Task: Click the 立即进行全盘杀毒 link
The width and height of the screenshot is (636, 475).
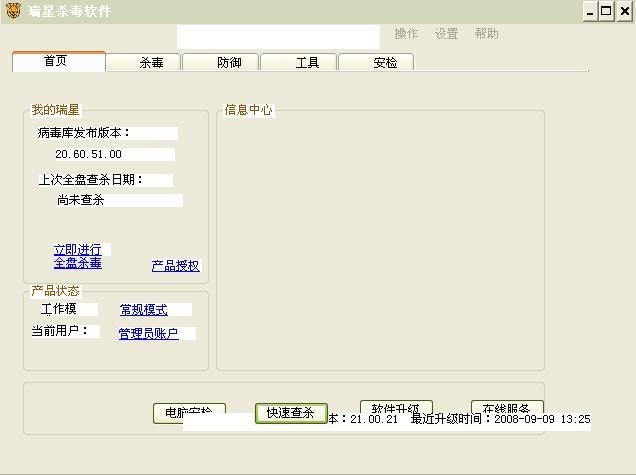Action: pos(78,256)
